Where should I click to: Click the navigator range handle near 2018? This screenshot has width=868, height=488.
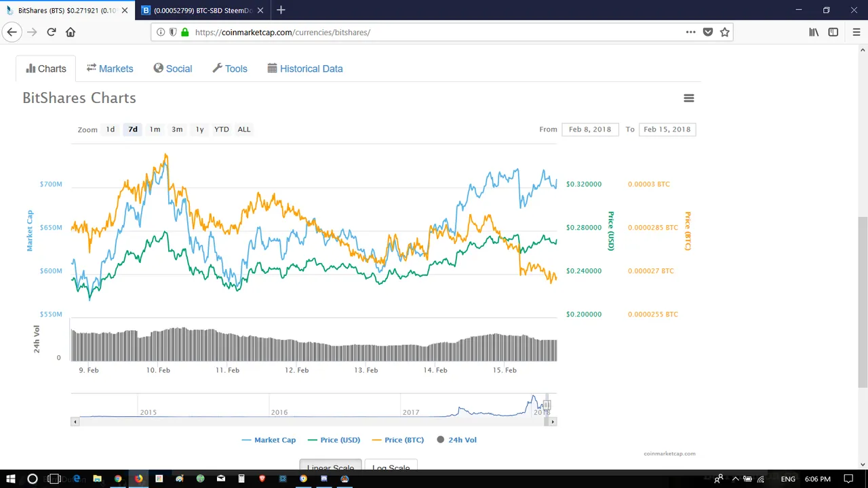pyautogui.click(x=547, y=405)
